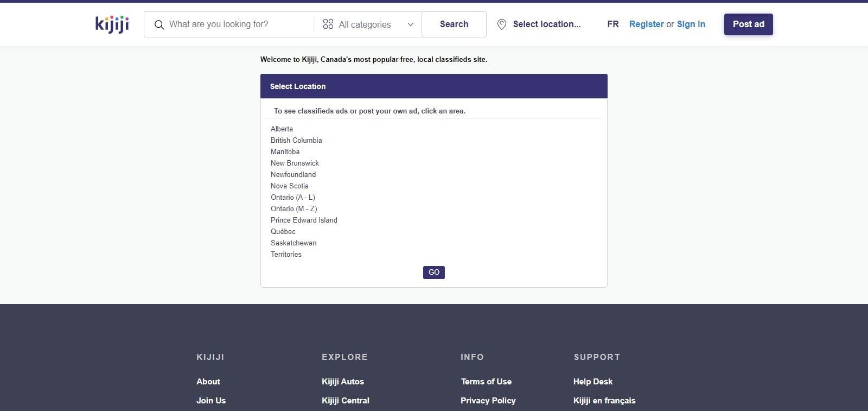The height and width of the screenshot is (411, 868).
Task: Choose Nova Scotia location
Action: [290, 186]
